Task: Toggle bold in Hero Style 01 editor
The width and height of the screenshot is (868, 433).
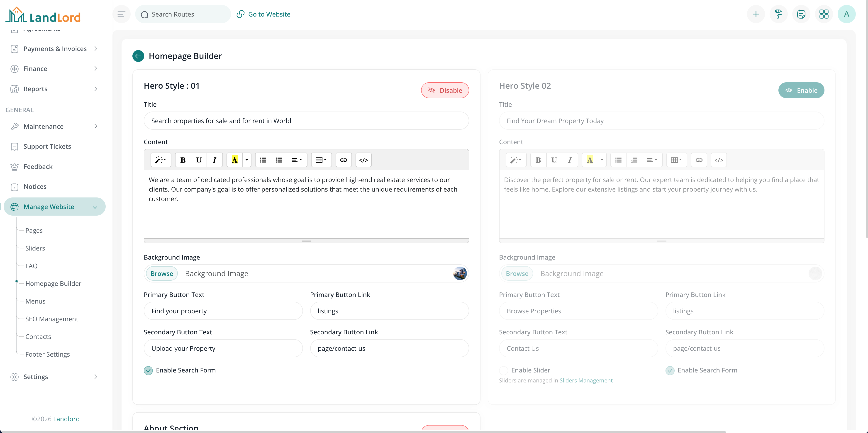Action: pos(183,160)
